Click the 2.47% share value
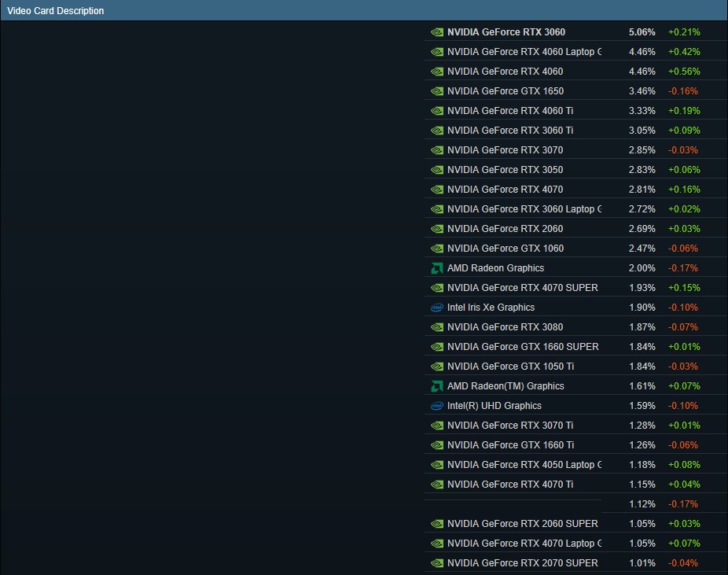Screen dimensions: 728x575 click(642, 249)
